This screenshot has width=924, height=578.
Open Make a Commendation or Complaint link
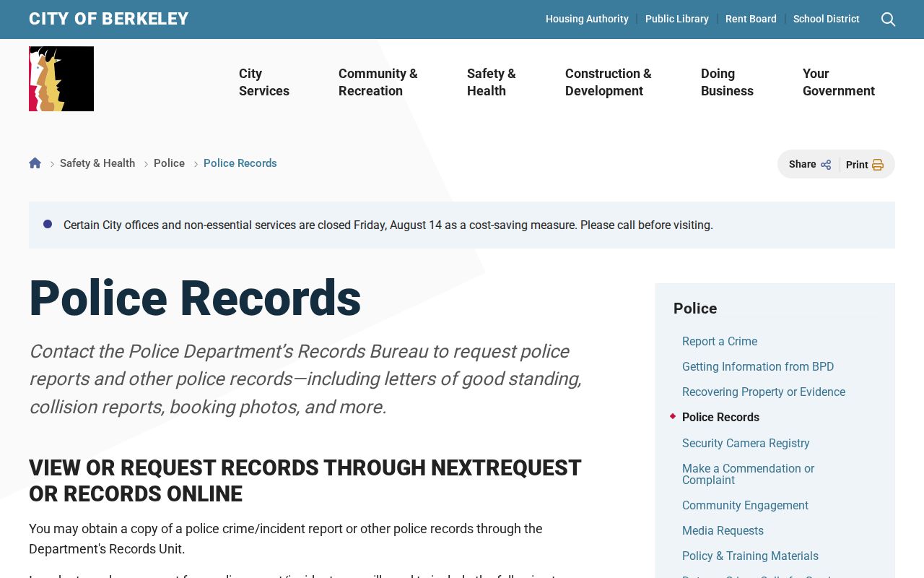click(748, 474)
